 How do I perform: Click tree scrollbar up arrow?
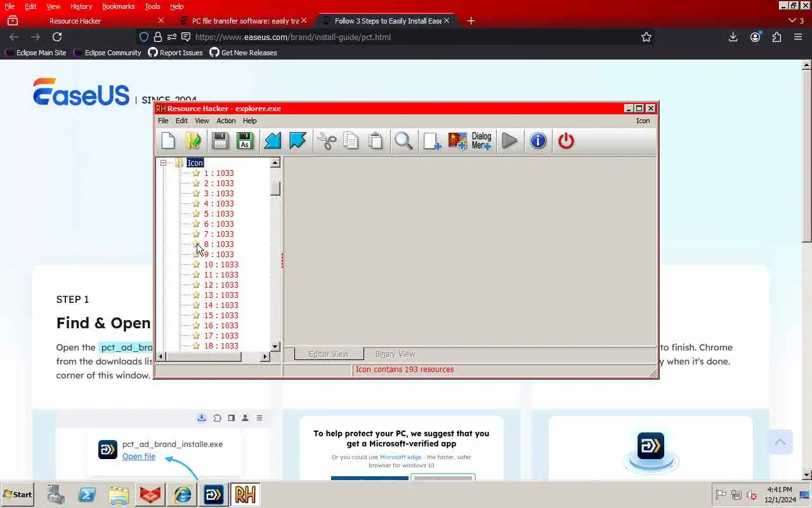[275, 163]
